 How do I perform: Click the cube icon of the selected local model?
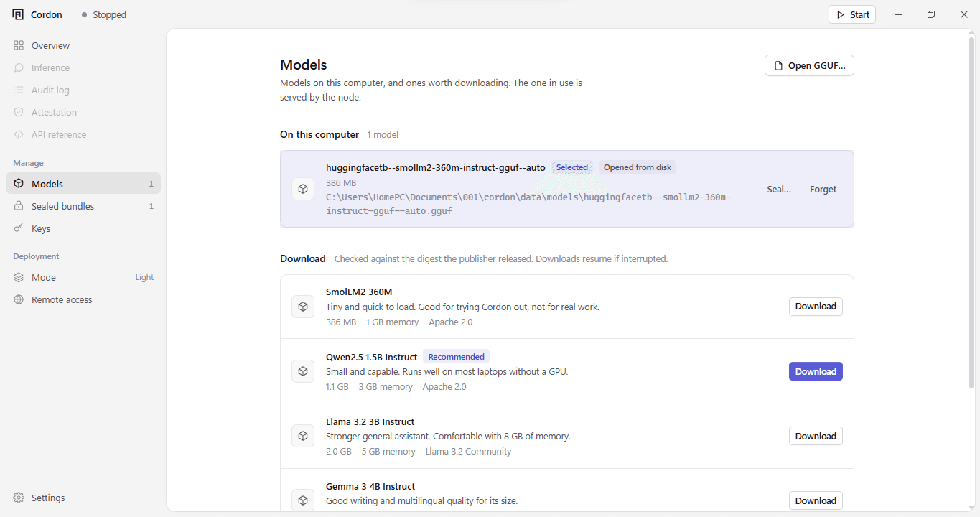click(x=303, y=189)
